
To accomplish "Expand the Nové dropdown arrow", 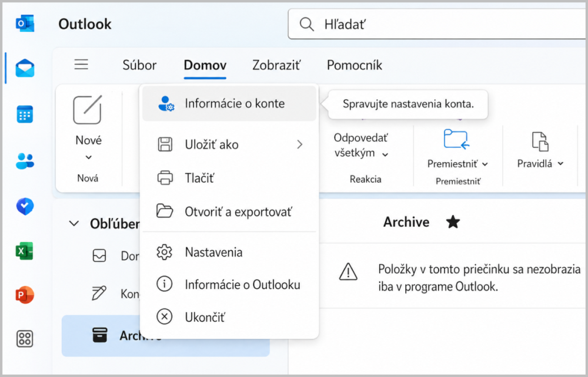I will [x=89, y=157].
